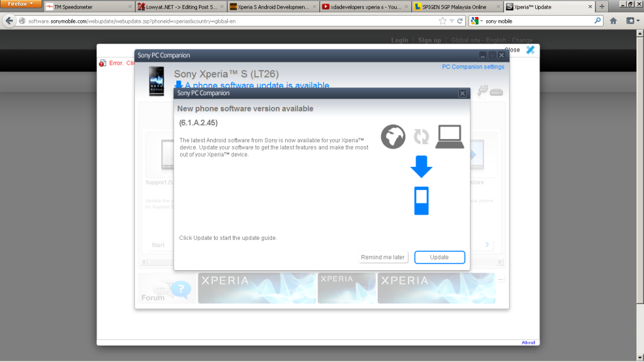Image resolution: width=644 pixels, height=362 pixels.
Task: Open the PC Companion settings link
Action: point(473,67)
